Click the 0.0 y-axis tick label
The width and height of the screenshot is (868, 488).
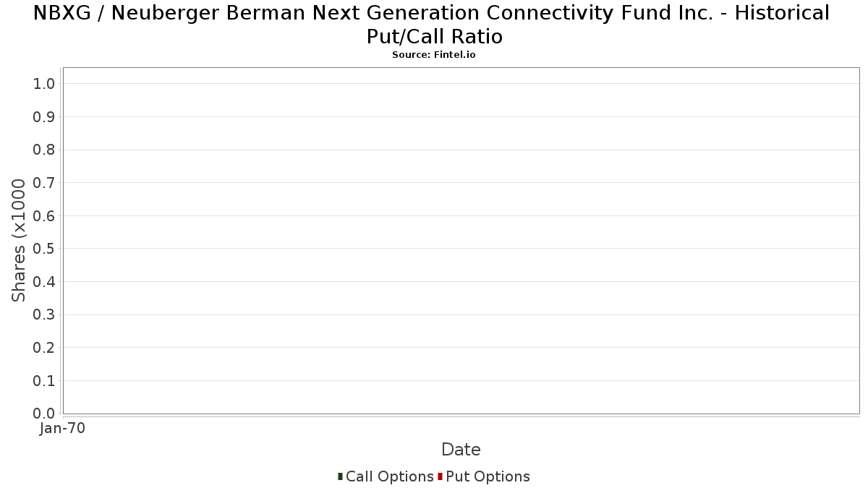[x=44, y=414]
